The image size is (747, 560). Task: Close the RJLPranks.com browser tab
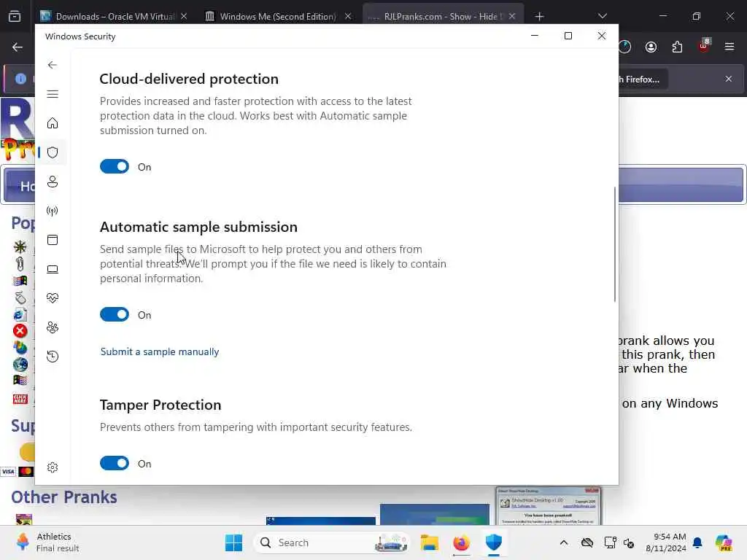(512, 16)
